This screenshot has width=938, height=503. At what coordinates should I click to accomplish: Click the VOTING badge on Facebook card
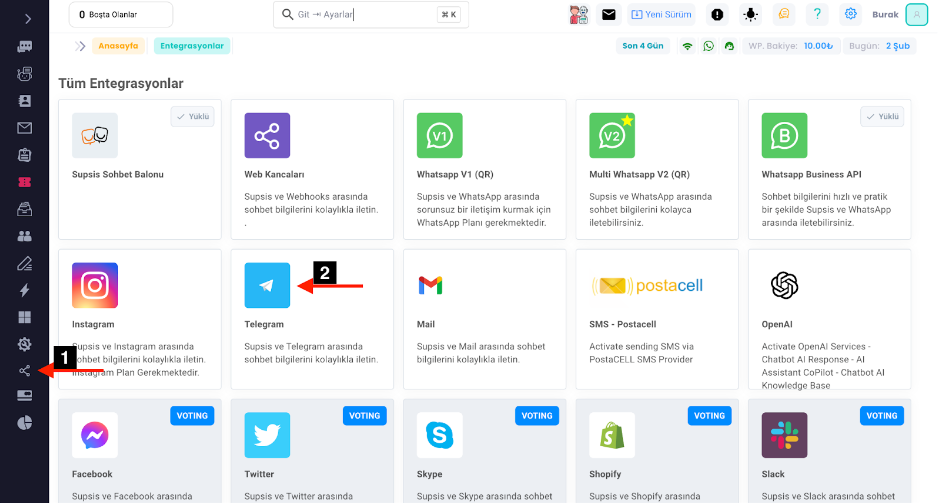192,416
